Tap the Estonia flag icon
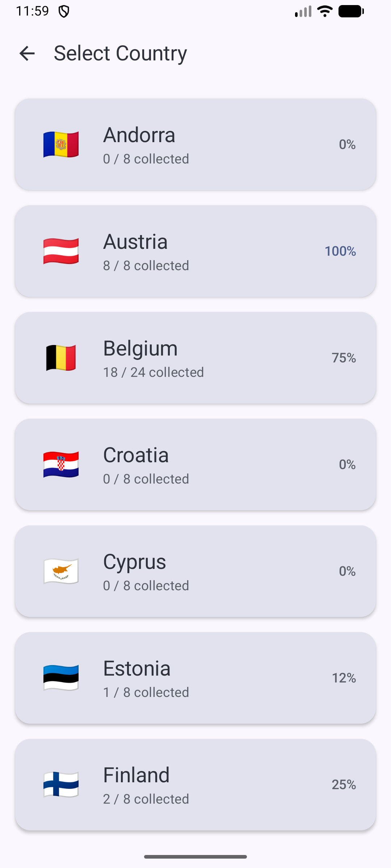Screen dimensions: 391x868 click(61, 678)
